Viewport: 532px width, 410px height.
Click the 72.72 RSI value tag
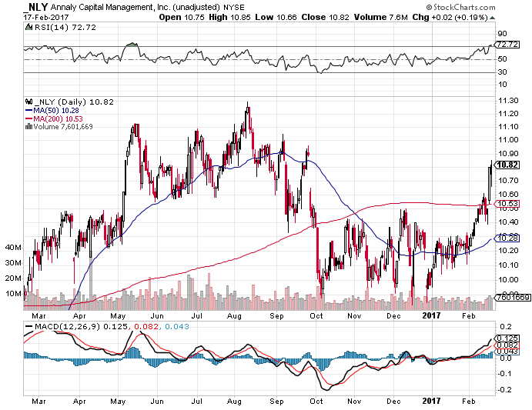pos(507,45)
